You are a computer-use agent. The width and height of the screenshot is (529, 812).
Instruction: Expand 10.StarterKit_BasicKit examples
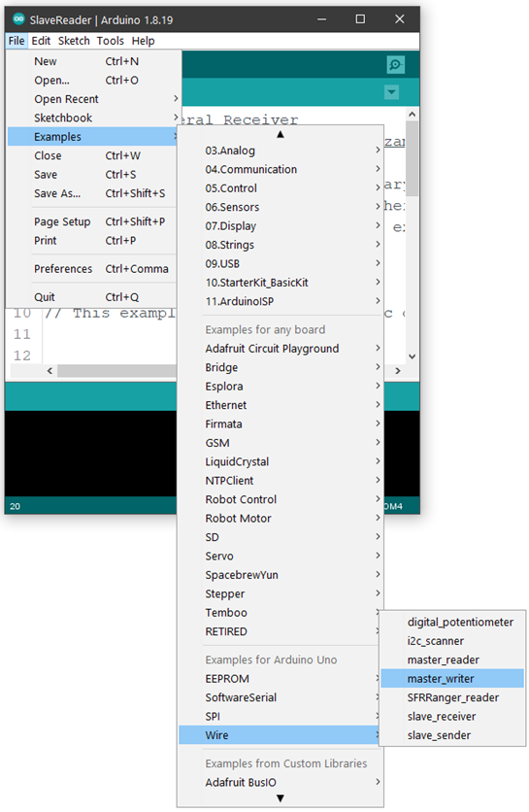click(x=280, y=284)
